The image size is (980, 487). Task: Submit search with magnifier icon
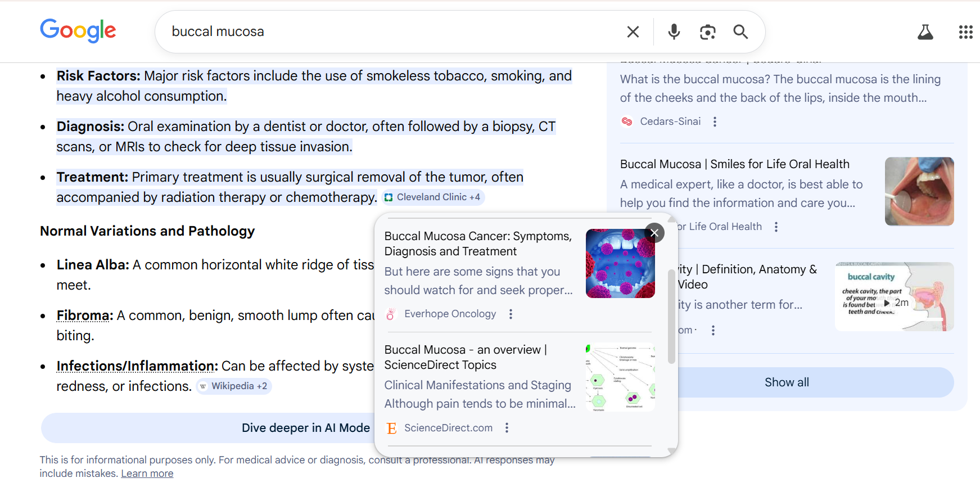(x=741, y=32)
